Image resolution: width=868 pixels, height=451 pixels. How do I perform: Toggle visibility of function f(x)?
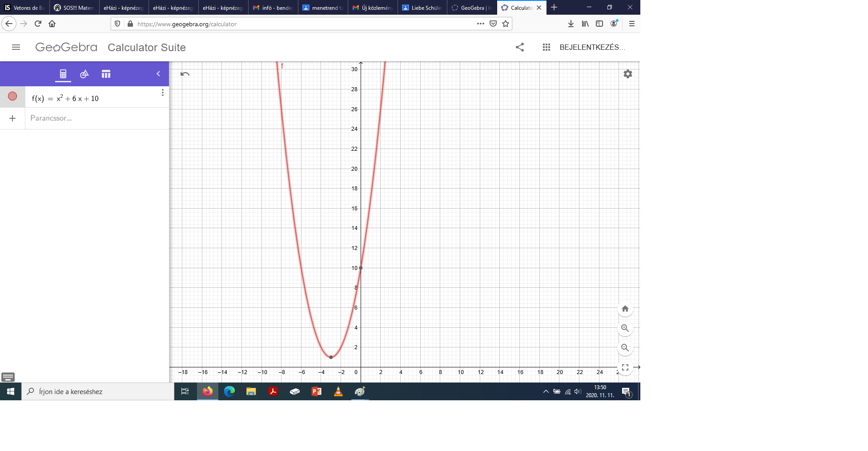(x=12, y=97)
